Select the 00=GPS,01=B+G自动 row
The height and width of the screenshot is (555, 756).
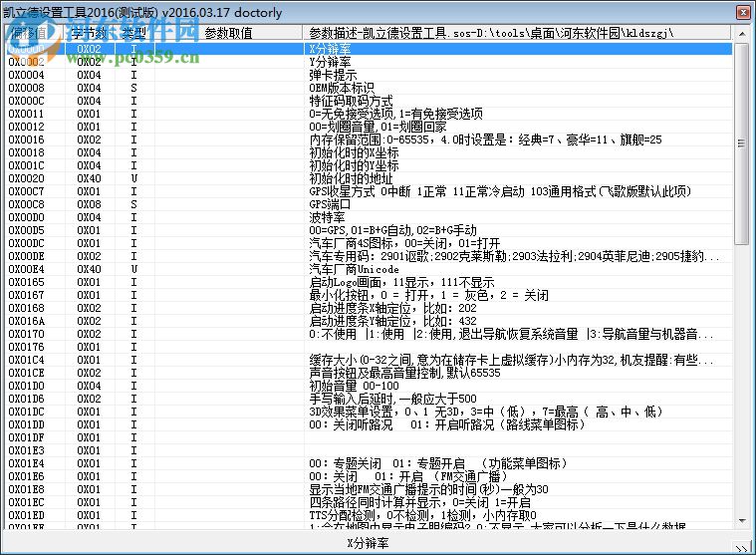click(x=370, y=230)
